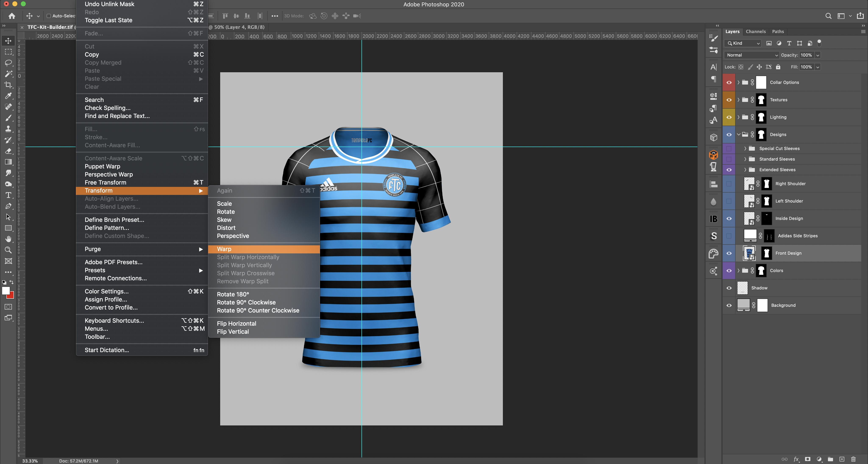Select the Hand tool
868x464 pixels.
[x=8, y=239]
